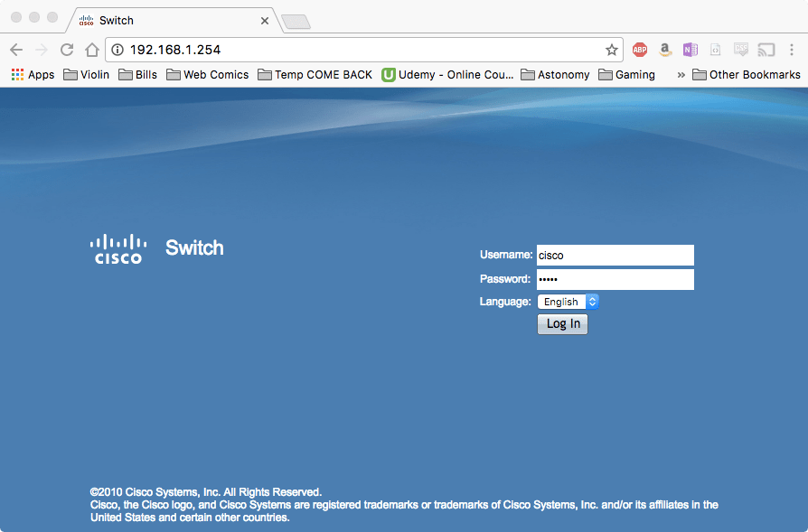Image resolution: width=808 pixels, height=532 pixels.
Task: Select the Switch browser tab
Action: pyautogui.click(x=173, y=21)
